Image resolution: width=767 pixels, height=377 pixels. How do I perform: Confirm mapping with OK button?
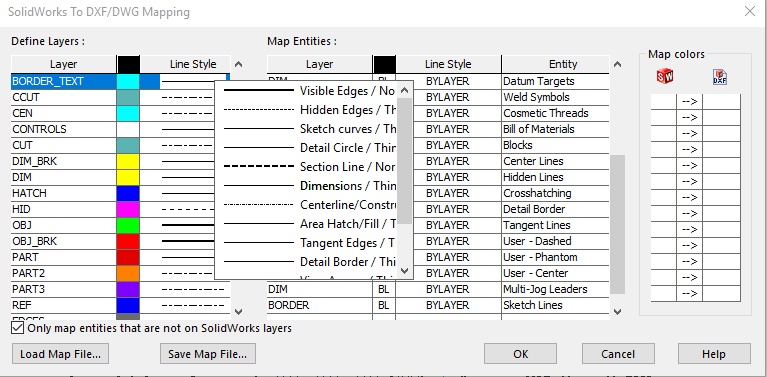click(x=520, y=354)
